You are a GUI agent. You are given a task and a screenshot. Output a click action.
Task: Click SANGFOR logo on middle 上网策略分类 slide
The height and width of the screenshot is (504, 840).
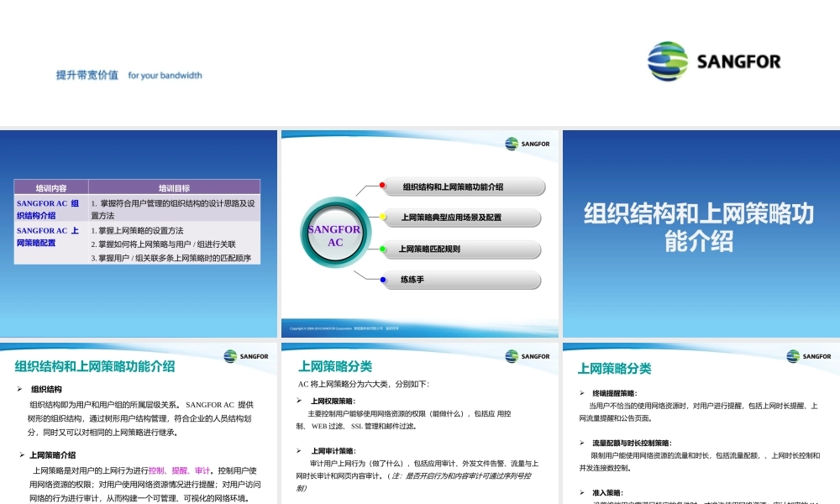[x=528, y=356]
